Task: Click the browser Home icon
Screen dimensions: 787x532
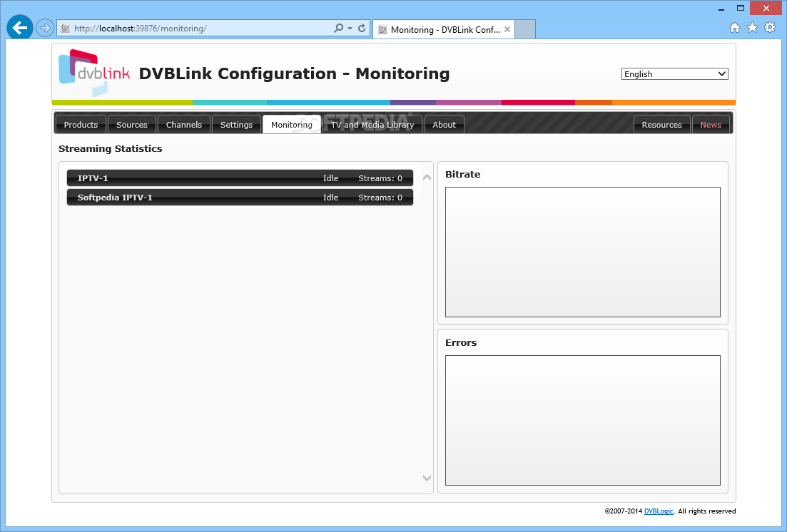Action: 734,28
